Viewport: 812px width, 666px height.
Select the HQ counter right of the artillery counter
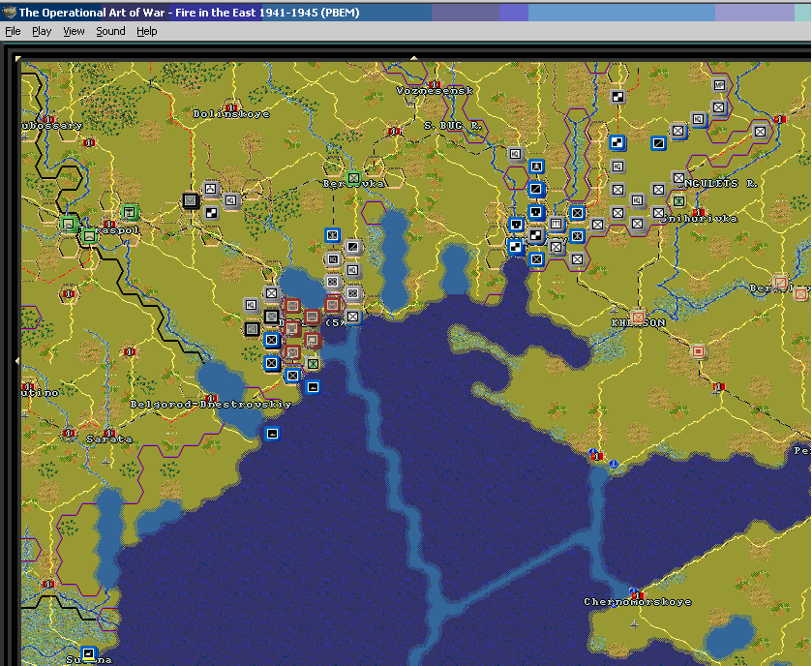(231, 200)
